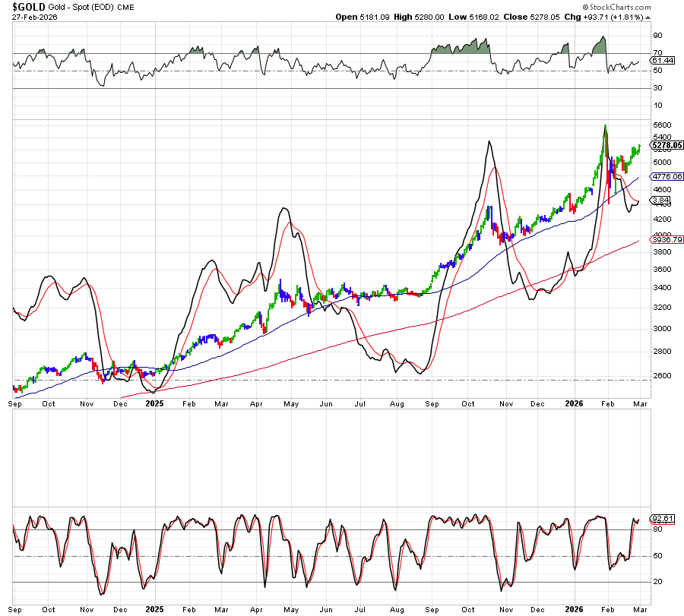This screenshot has height=616, width=684.
Task: Click the blue moving average tag 4776.06
Action: click(x=667, y=176)
